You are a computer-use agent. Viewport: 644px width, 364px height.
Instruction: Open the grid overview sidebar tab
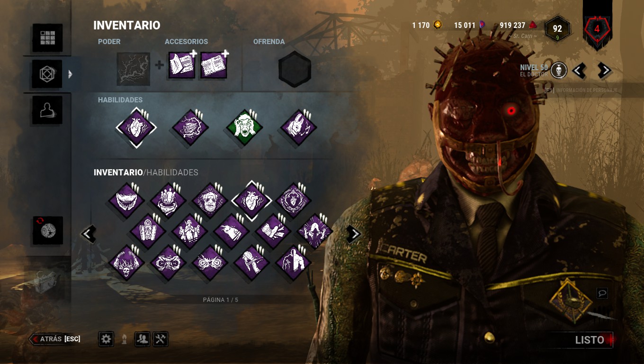pyautogui.click(x=47, y=37)
